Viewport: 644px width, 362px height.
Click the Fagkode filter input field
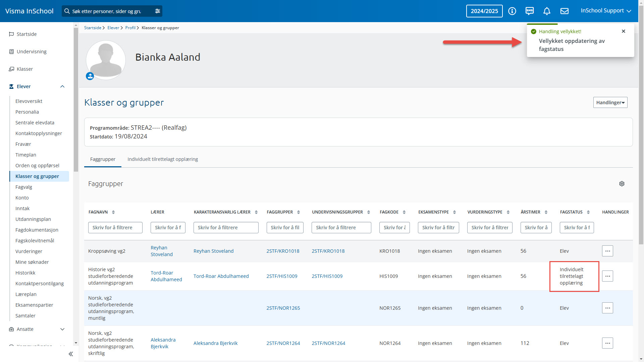click(394, 228)
